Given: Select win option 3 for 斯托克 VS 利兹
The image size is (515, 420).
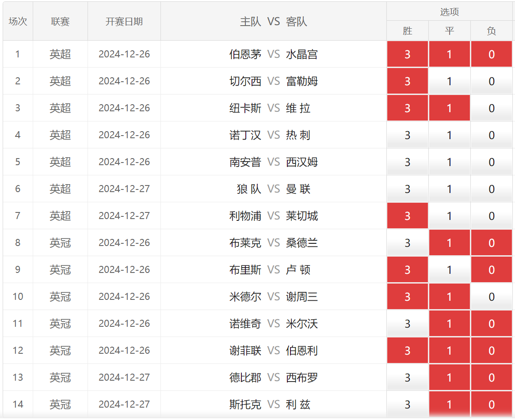Looking at the screenshot, I should point(407,404).
